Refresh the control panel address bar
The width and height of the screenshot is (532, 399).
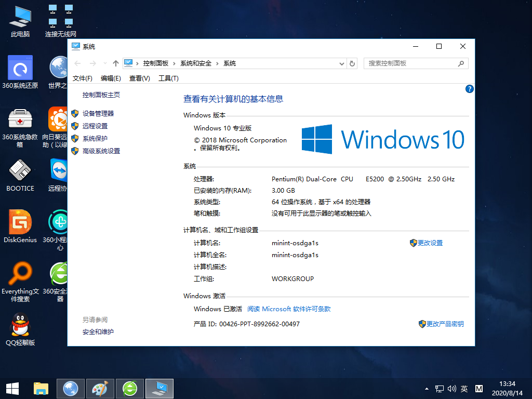[352, 63]
